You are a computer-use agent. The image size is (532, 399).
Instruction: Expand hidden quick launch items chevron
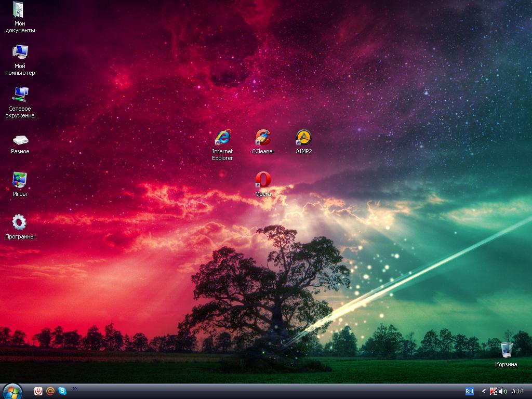pos(74,388)
